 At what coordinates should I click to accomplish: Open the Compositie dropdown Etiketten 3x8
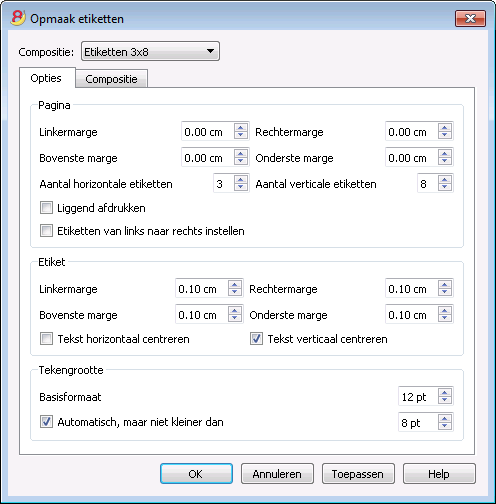click(150, 51)
